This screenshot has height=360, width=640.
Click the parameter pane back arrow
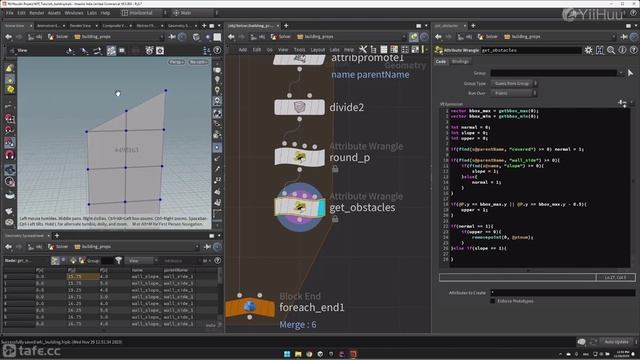(x=438, y=37)
